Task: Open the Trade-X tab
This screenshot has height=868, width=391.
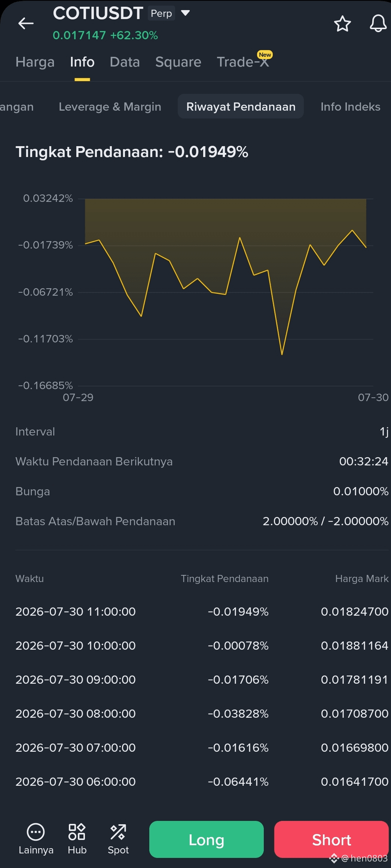Action: point(243,62)
